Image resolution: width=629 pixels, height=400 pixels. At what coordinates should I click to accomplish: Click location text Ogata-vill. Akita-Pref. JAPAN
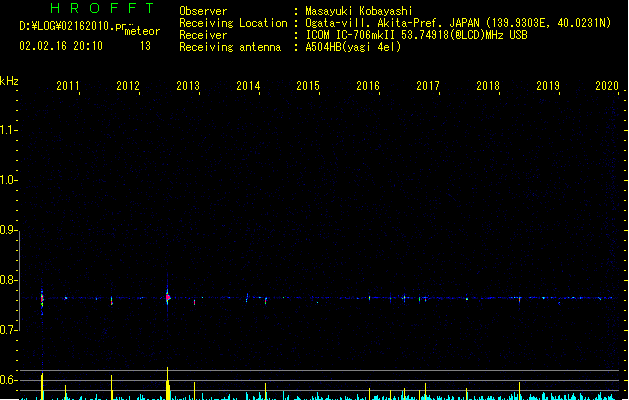point(392,23)
